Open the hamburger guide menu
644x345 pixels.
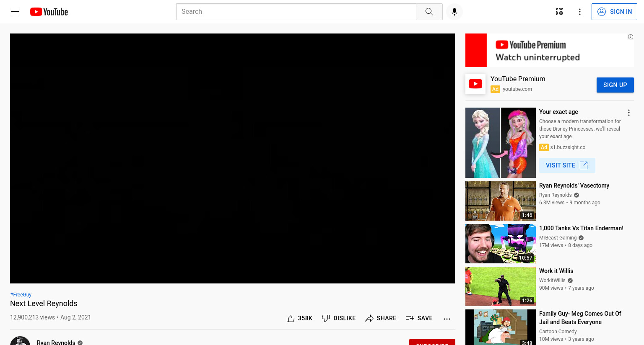click(15, 12)
